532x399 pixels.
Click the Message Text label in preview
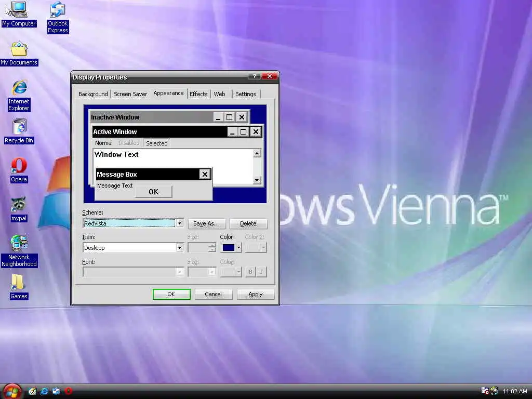(x=115, y=185)
